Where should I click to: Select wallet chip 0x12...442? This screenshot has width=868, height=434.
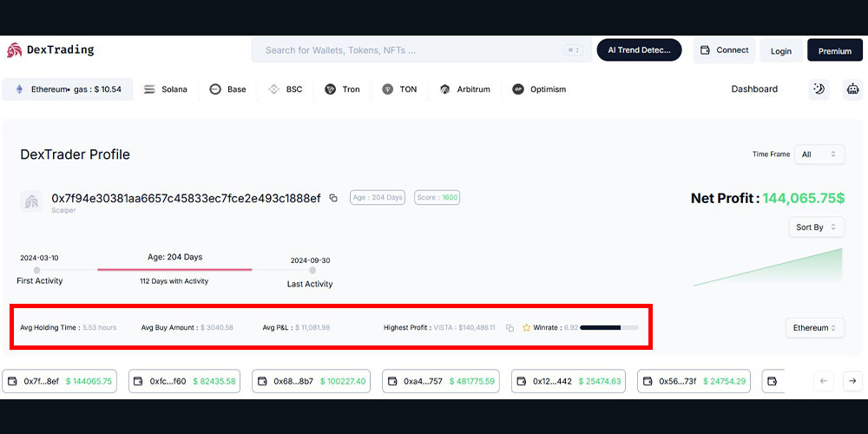pos(569,381)
